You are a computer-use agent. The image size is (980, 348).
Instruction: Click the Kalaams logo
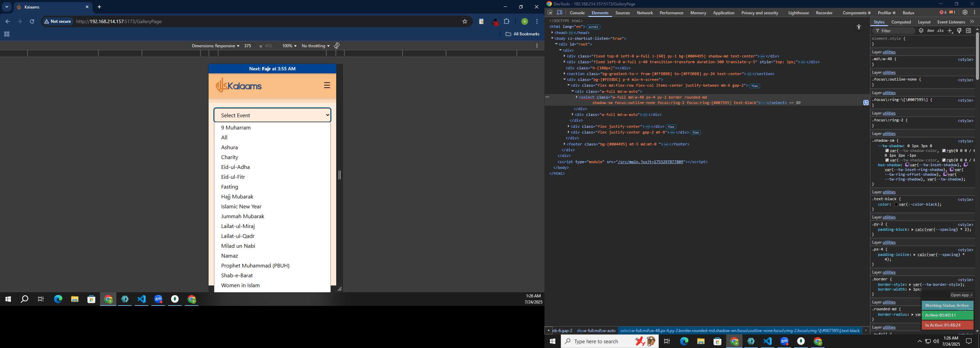pos(239,86)
